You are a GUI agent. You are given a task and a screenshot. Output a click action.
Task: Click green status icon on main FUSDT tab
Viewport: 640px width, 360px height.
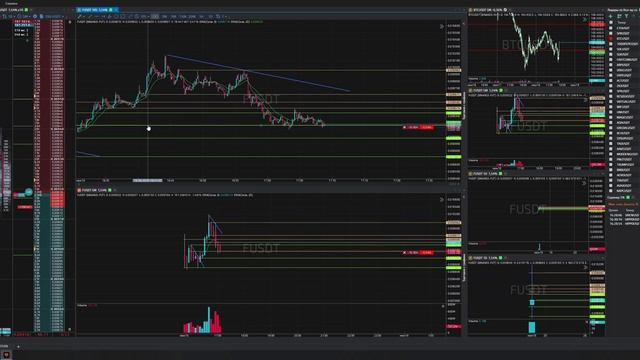(111, 9)
